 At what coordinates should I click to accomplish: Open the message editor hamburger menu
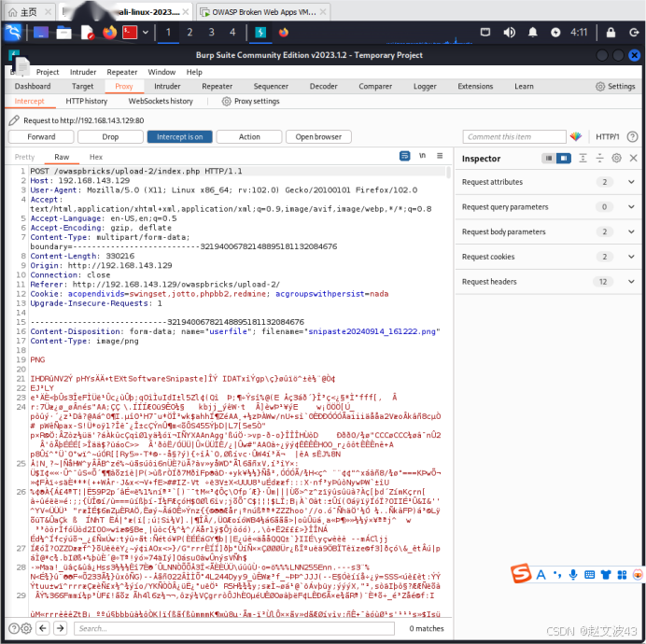click(440, 156)
